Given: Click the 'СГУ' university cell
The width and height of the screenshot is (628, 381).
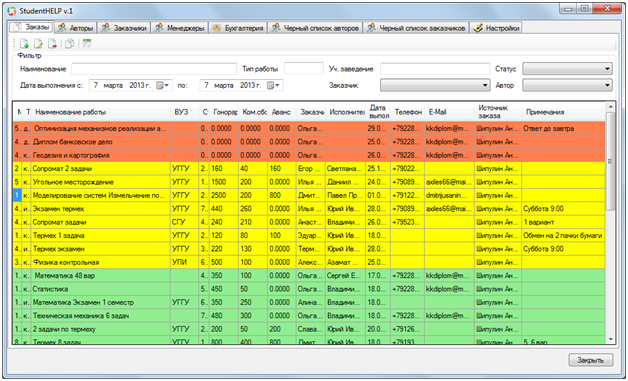Looking at the screenshot, I should 185,222.
